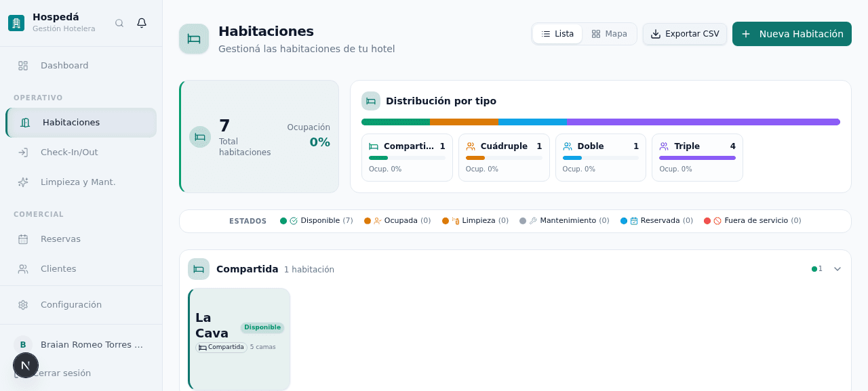The width and height of the screenshot is (868, 391).
Task: Select the Doble type card
Action: click(601, 157)
